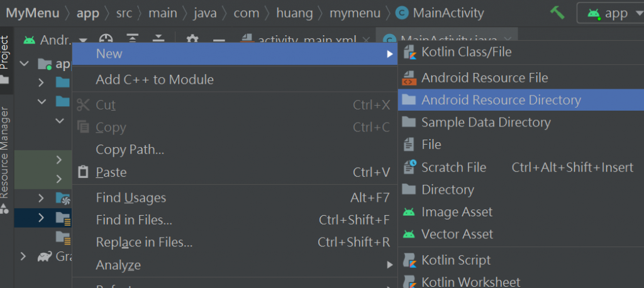Viewport: 644px width, 288px height.
Task: Click Copy in the context menu
Action: (235, 128)
